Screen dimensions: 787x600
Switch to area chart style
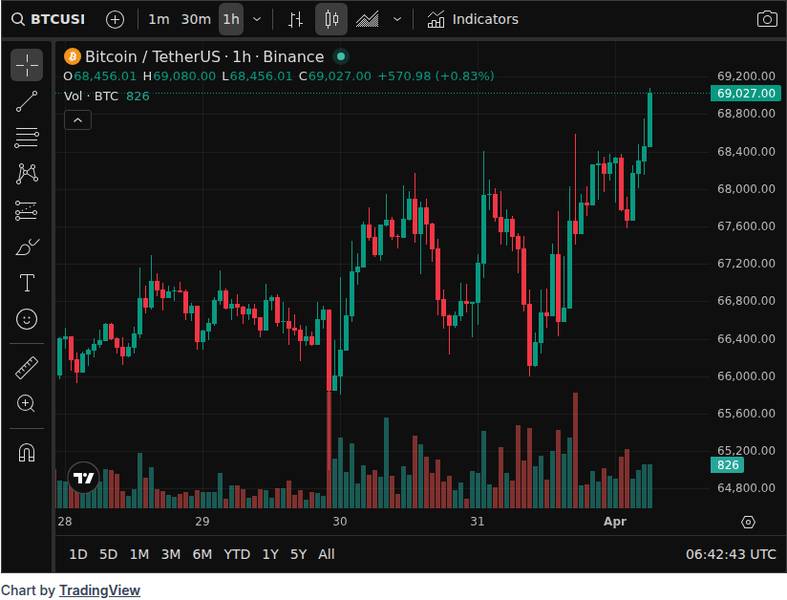click(x=367, y=20)
